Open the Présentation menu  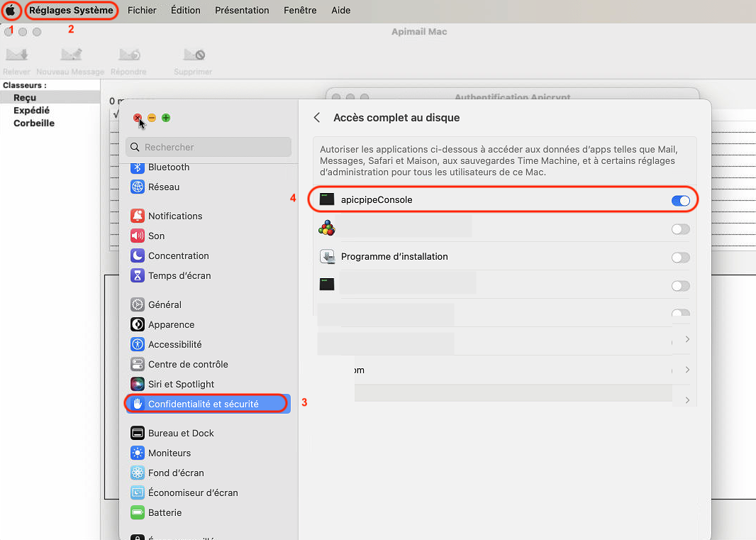pos(242,10)
